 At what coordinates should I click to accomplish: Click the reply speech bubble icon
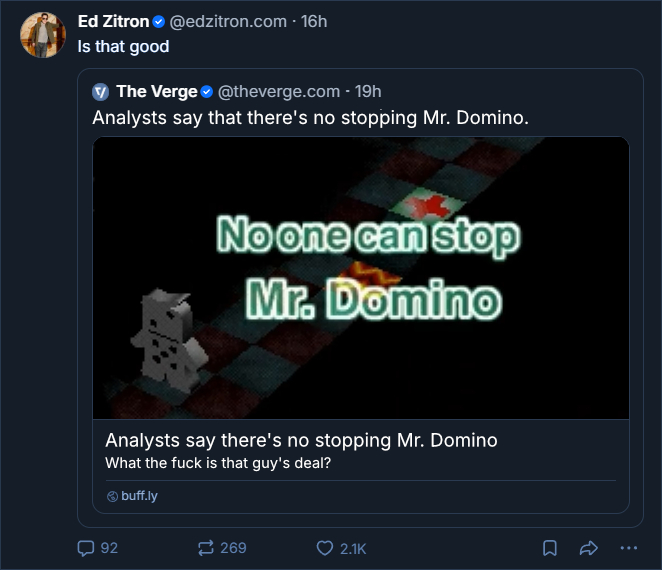(x=86, y=548)
